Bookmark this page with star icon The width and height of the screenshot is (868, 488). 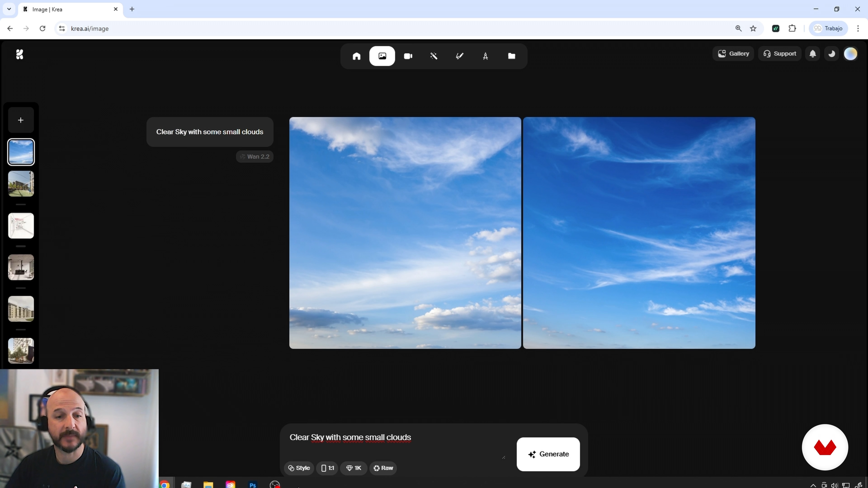(753, 29)
